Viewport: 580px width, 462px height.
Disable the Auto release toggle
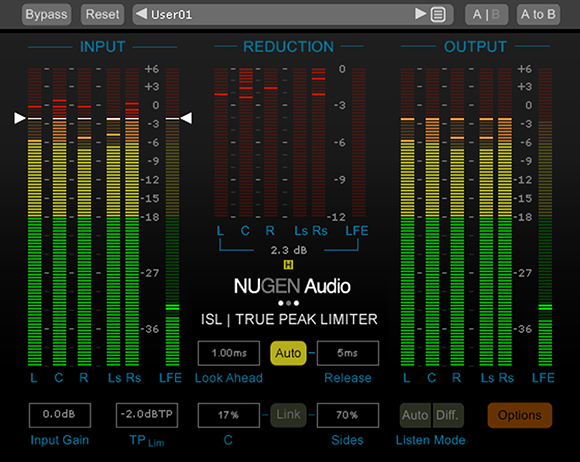[288, 353]
